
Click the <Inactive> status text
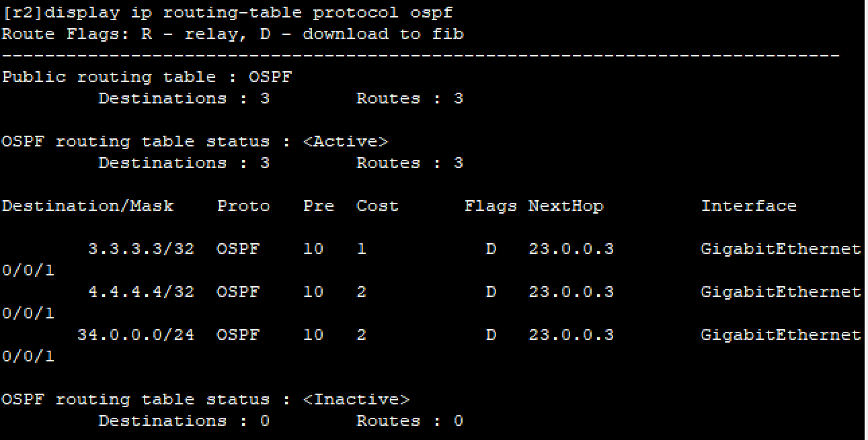point(356,400)
